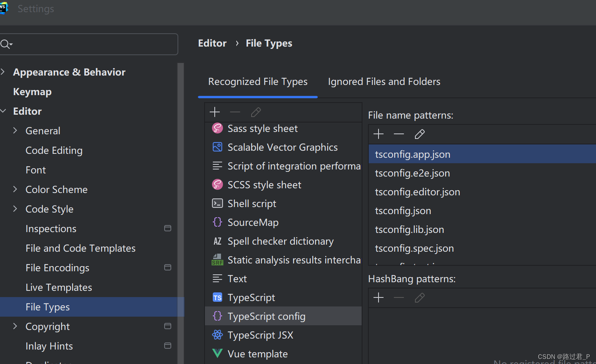This screenshot has height=364, width=596.
Task: Expand the Color Scheme section
Action: [14, 189]
